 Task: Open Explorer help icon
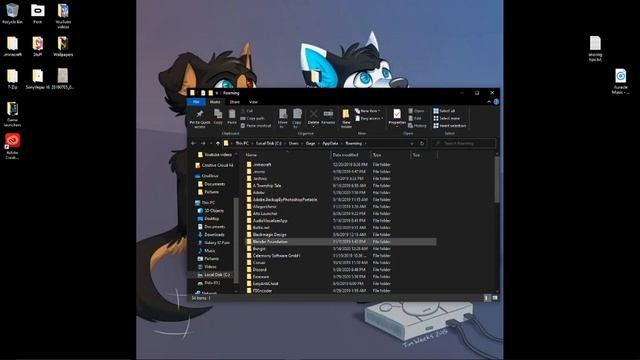pos(496,102)
